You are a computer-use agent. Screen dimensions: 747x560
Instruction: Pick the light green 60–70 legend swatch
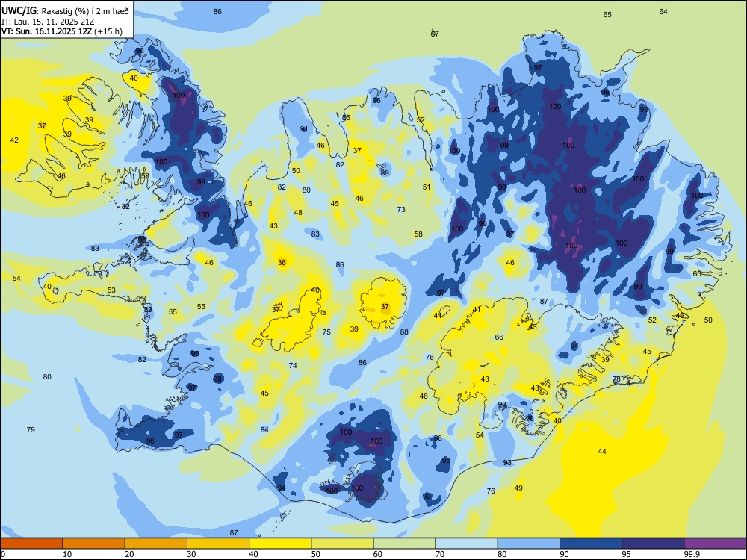point(404,544)
